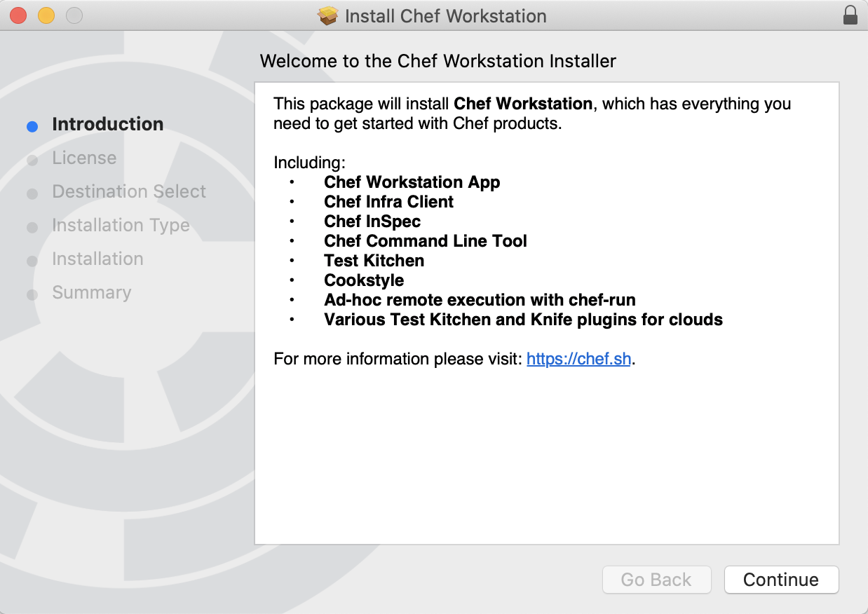This screenshot has width=868, height=614.
Task: Select the Introduction sidebar entry
Action: pos(107,124)
